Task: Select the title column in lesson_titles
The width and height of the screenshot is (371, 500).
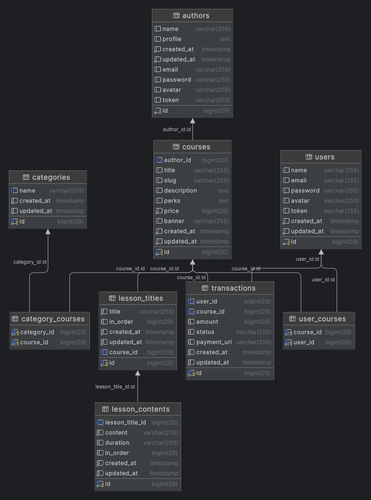Action: [x=137, y=312]
